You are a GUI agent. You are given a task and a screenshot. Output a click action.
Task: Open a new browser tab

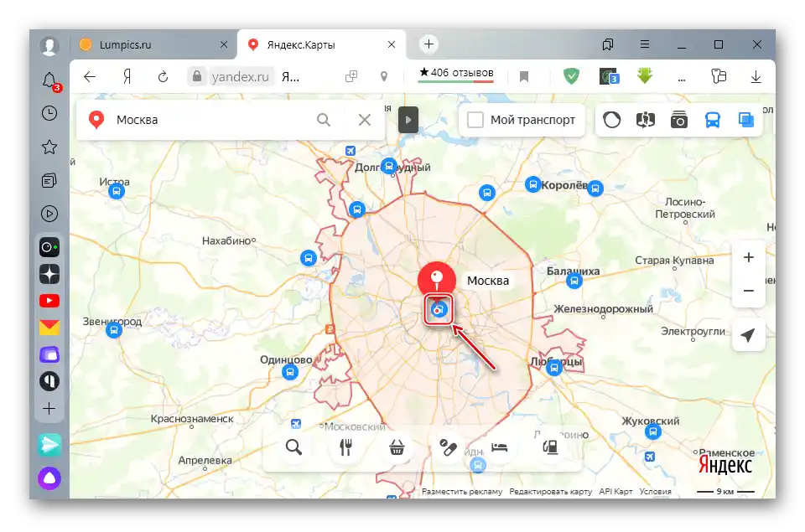(x=428, y=44)
